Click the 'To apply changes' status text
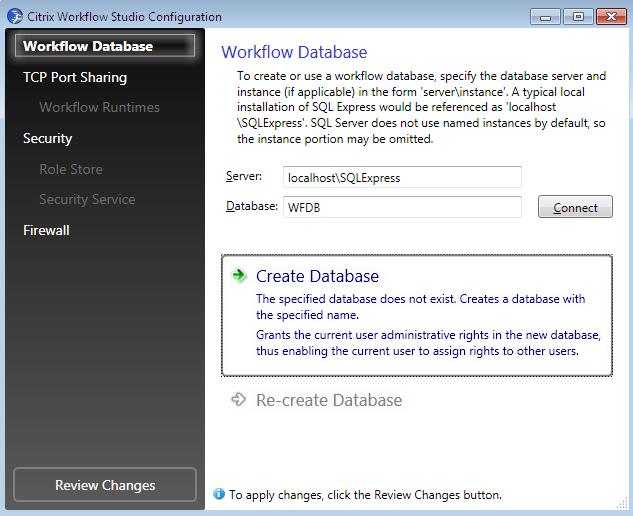Viewport: 633px width, 516px height. [365, 495]
